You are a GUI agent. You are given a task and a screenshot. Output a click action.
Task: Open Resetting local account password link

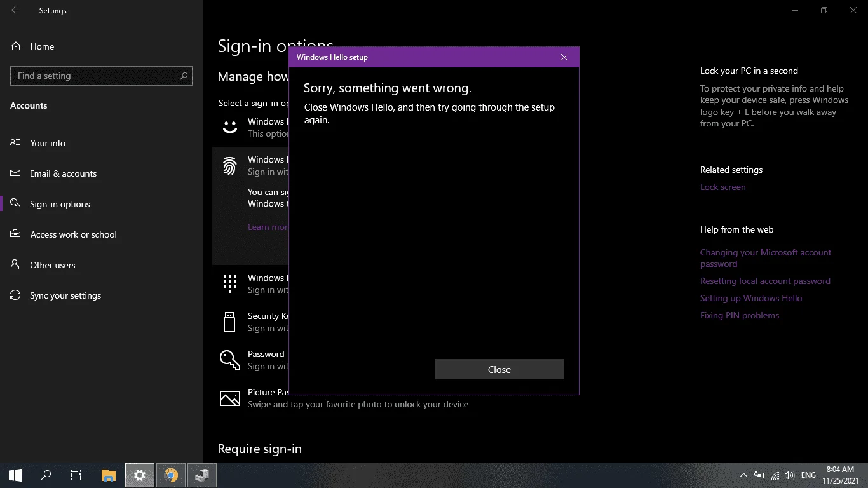765,281
